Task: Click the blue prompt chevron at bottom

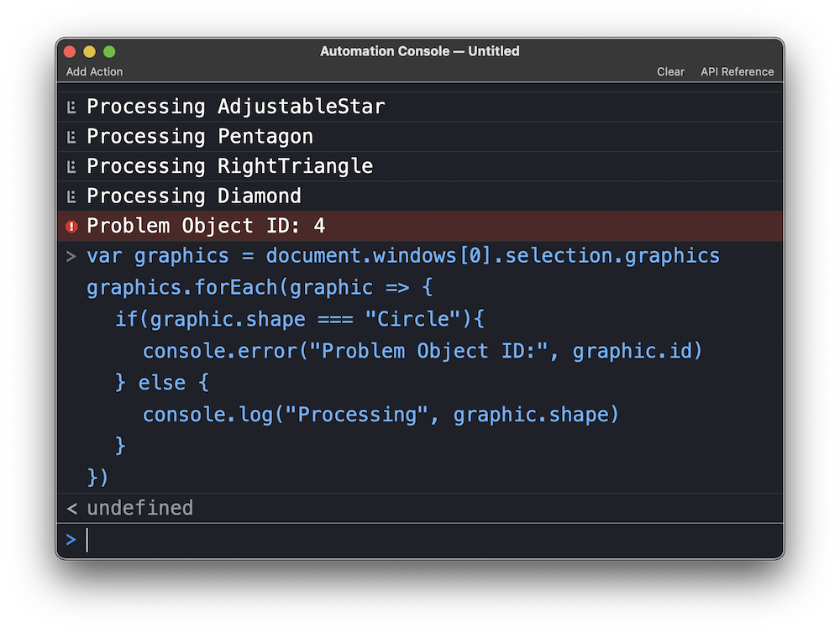Action: [71, 540]
